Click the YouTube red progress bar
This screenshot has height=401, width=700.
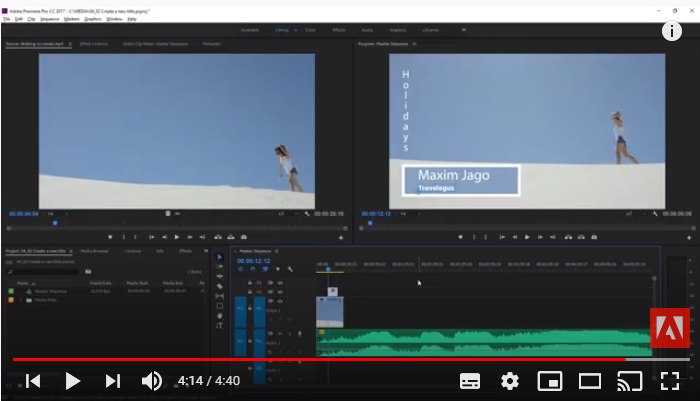tap(319, 359)
